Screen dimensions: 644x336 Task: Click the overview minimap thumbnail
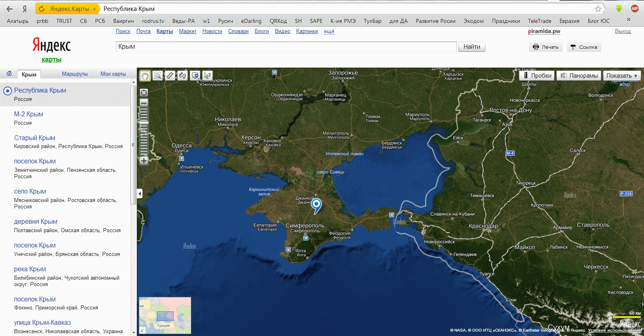click(165, 315)
